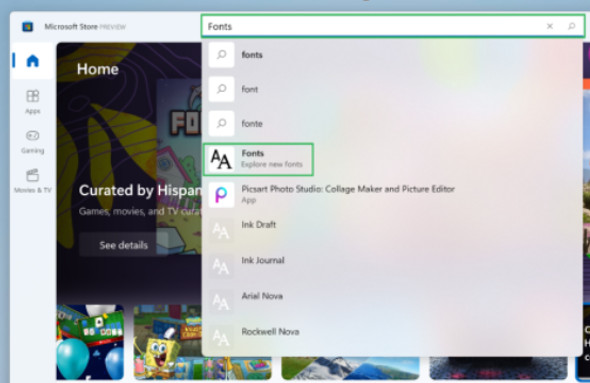Viewport: 590px width, 383px height.
Task: Select the 'font' search suggestion
Action: click(x=392, y=89)
